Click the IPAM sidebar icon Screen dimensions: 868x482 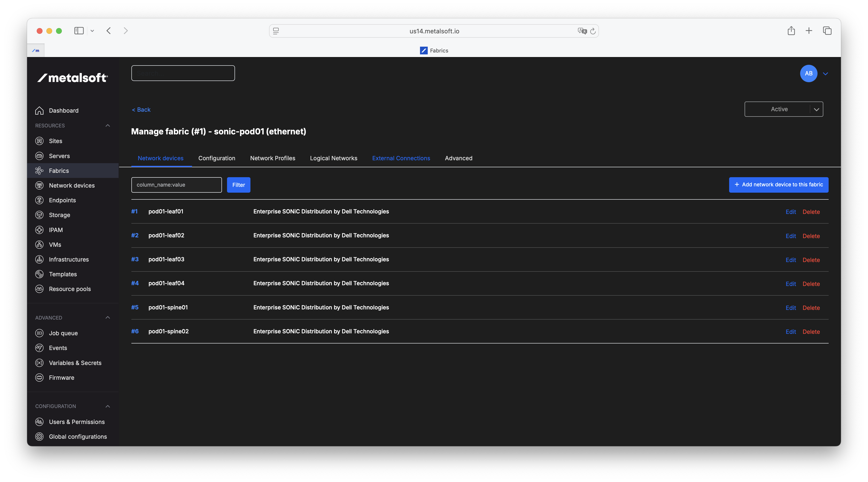[39, 230]
